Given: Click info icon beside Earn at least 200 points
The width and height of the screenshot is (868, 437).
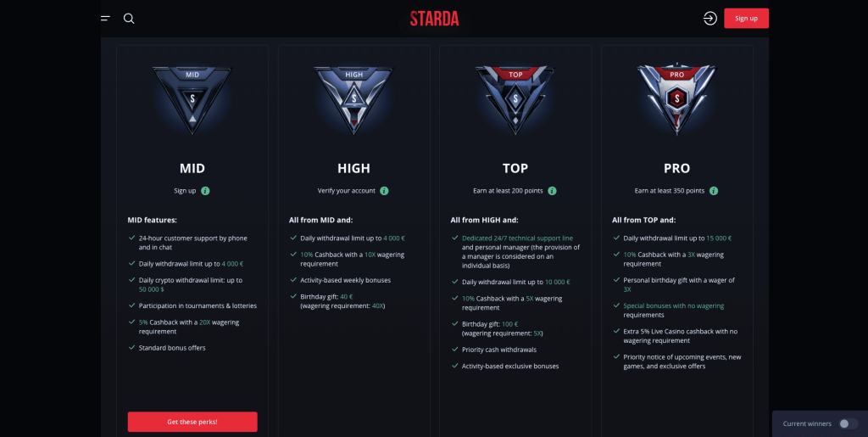Looking at the screenshot, I should click(x=552, y=191).
